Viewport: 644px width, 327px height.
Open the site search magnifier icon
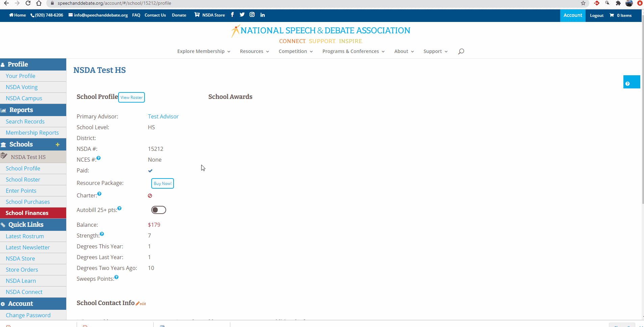(461, 51)
